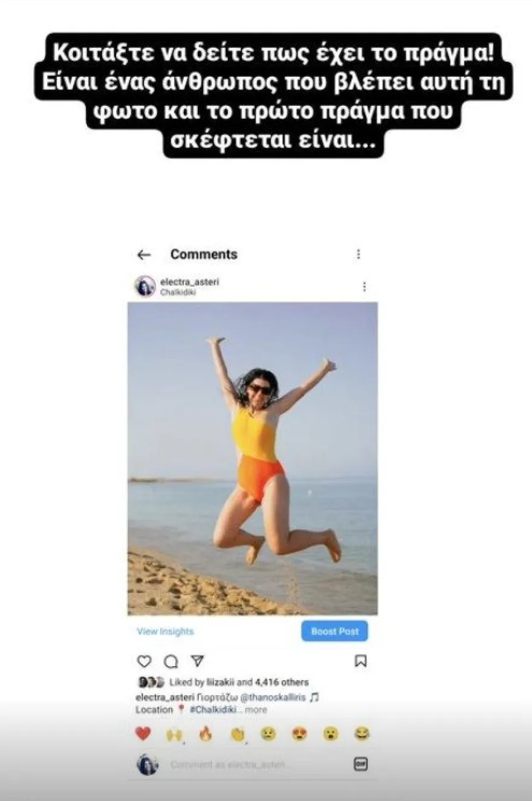Insert the red heart emoji reaction
The width and height of the screenshot is (532, 801).
point(143,734)
